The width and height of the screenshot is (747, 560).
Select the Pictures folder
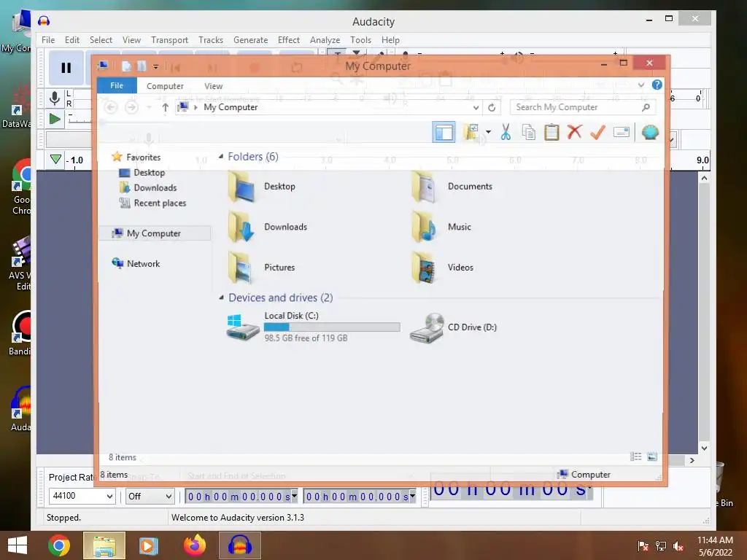pyautogui.click(x=261, y=268)
